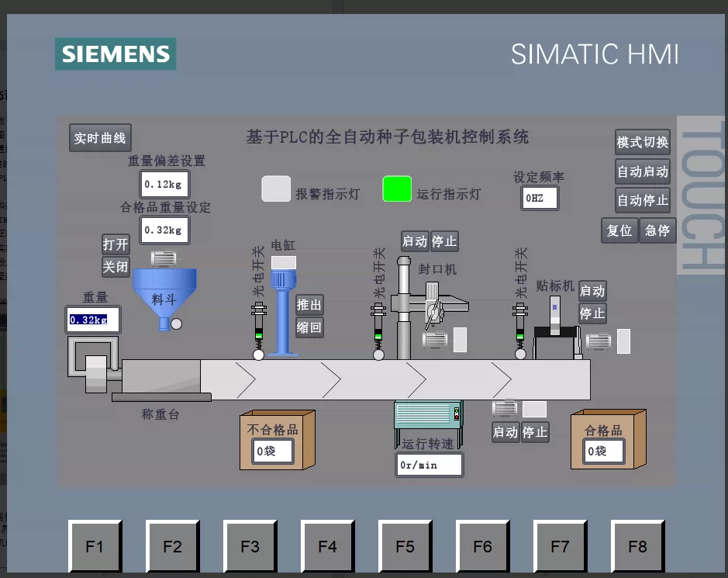728x578 pixels.
Task: Click the 复位 reset button
Action: click(619, 230)
